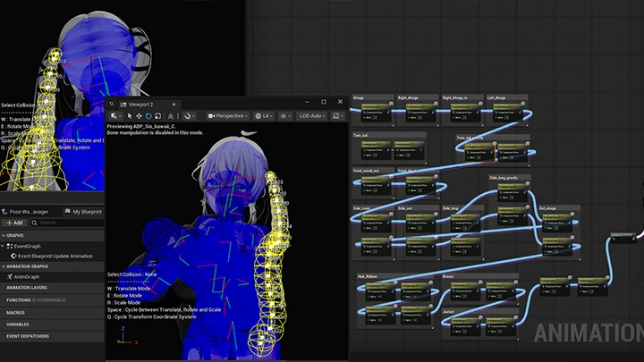
Task: Activate the Rotate mode icon in Viewport 2
Action: 148,116
